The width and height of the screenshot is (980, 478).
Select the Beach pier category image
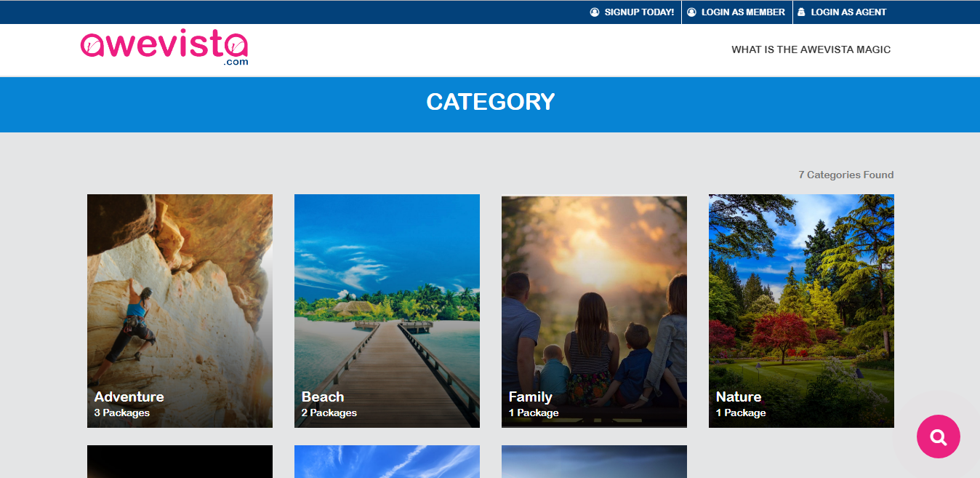387,291
